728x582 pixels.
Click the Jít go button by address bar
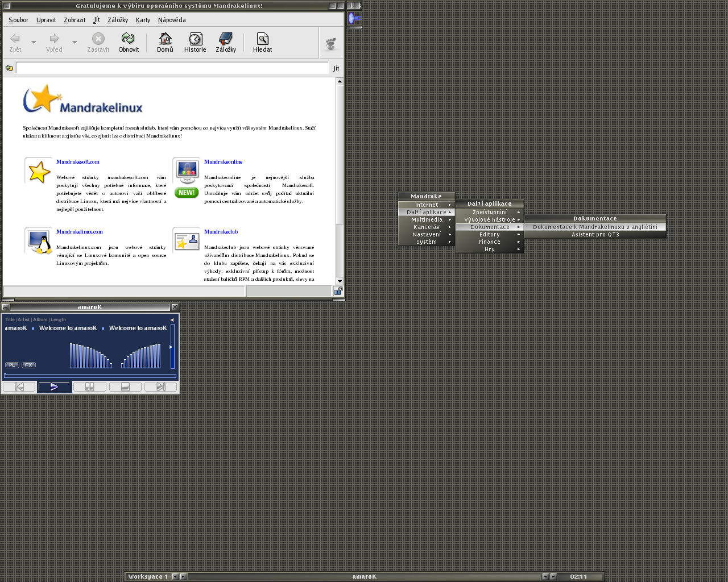pyautogui.click(x=336, y=68)
